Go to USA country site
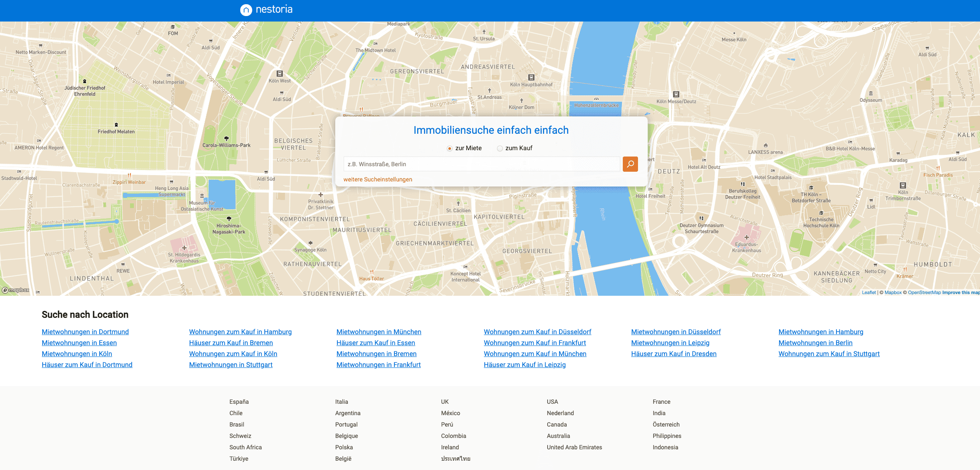 (x=552, y=402)
